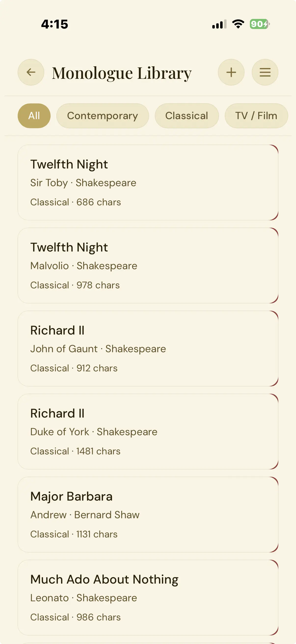
Task: Tap Andrew · Bernard Shaw subtitle
Action: coord(85,515)
